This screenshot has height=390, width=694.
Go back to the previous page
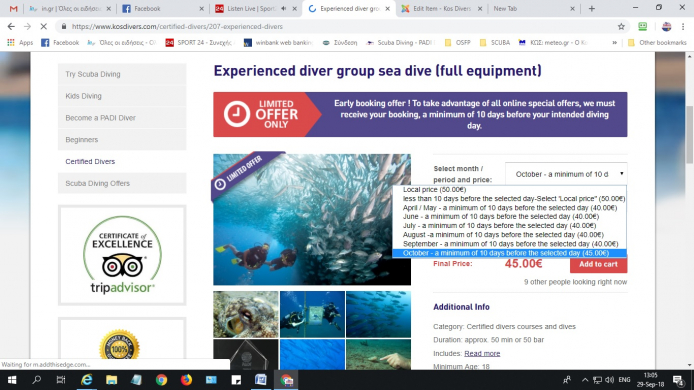coord(11,27)
